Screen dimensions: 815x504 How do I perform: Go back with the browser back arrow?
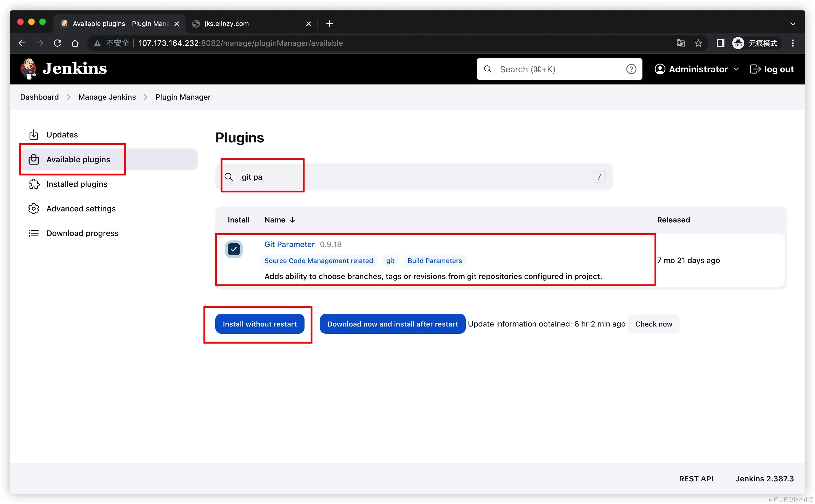[x=22, y=43]
